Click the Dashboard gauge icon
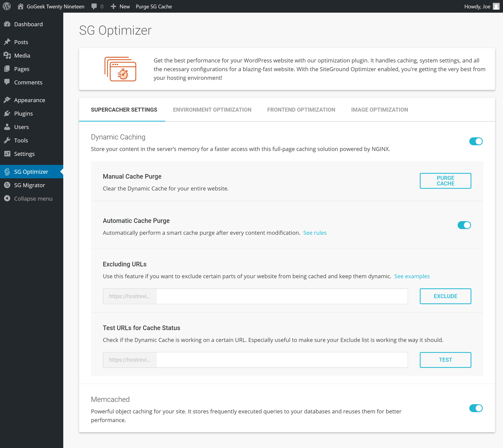The image size is (503, 448). [7, 24]
